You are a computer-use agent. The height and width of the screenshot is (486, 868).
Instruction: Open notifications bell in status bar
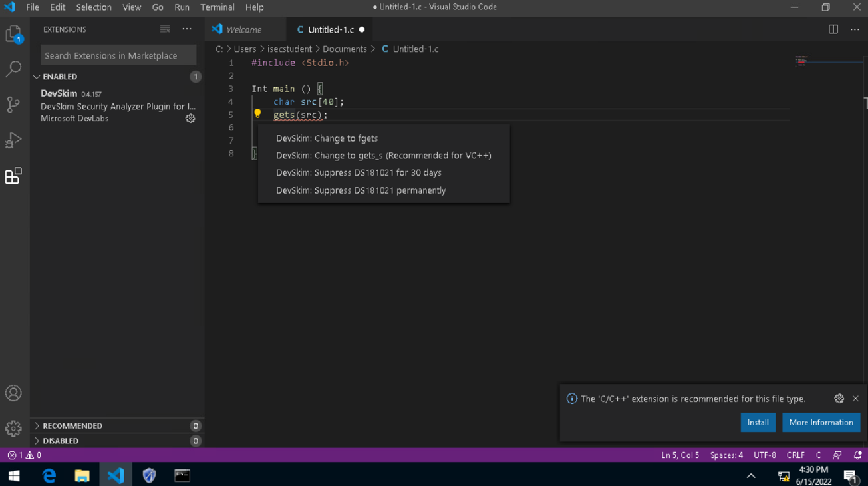click(x=857, y=455)
